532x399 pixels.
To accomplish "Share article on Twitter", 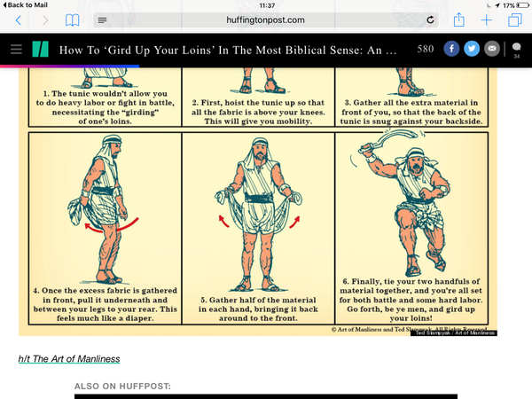I will (472, 49).
